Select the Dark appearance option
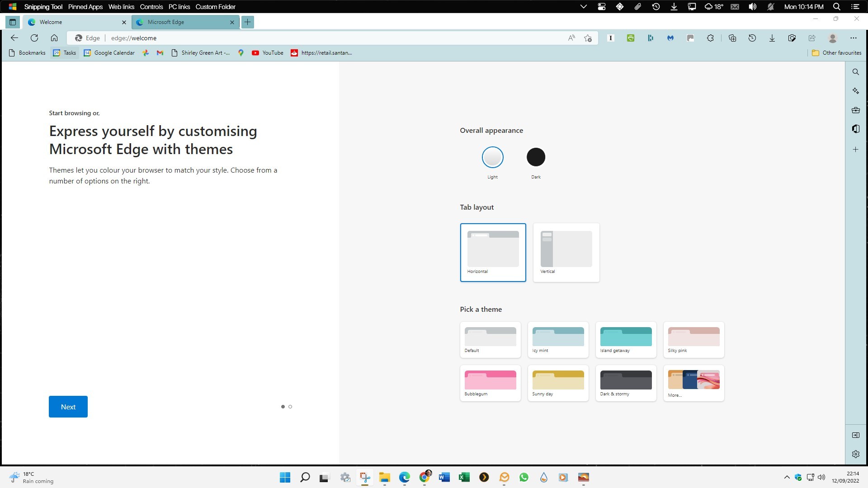The width and height of the screenshot is (868, 488). [536, 157]
